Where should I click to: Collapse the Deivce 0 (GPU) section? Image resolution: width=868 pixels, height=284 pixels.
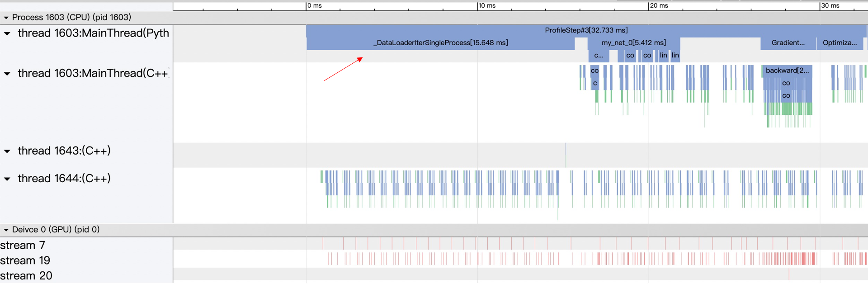[6, 230]
